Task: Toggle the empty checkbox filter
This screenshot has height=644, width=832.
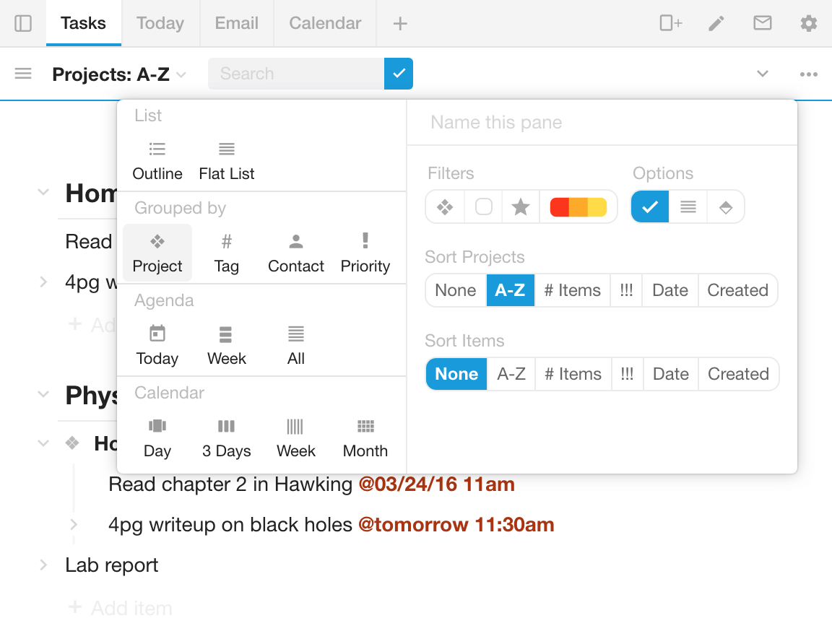Action: click(483, 207)
